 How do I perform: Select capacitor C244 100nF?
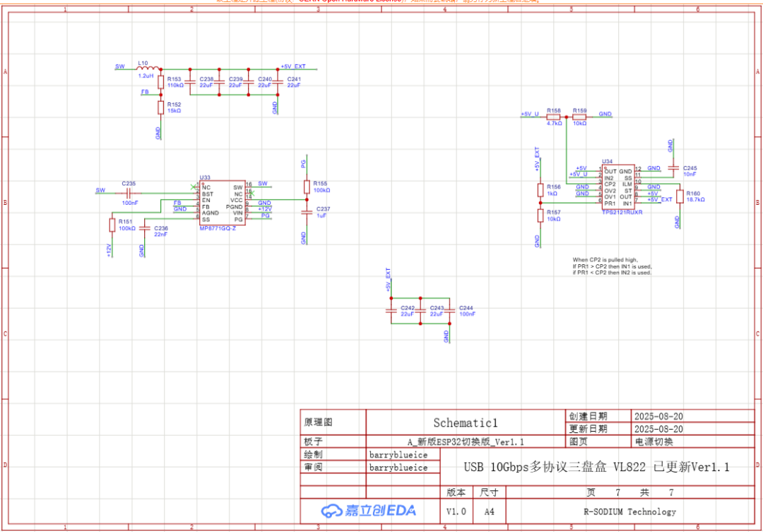pyautogui.click(x=449, y=311)
